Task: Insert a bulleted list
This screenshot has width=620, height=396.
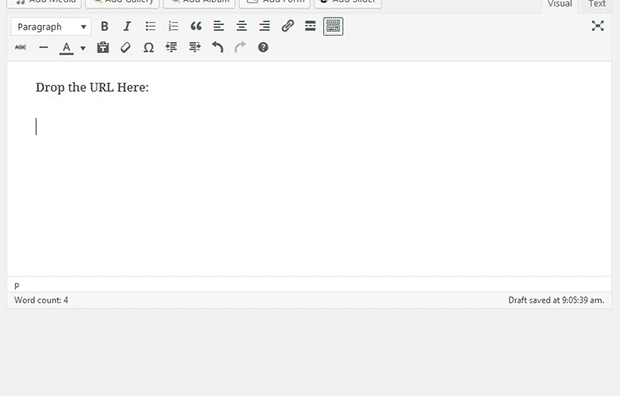Action: (x=150, y=27)
